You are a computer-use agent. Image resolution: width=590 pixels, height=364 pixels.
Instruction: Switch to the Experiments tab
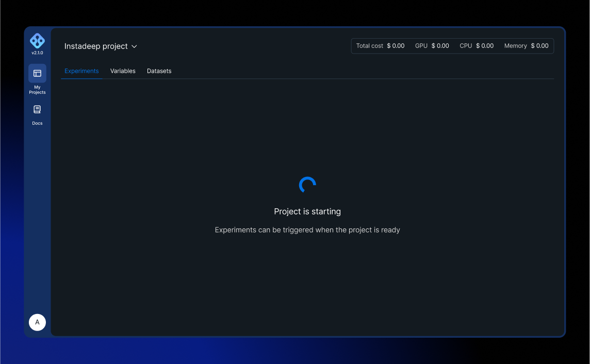[x=81, y=71]
